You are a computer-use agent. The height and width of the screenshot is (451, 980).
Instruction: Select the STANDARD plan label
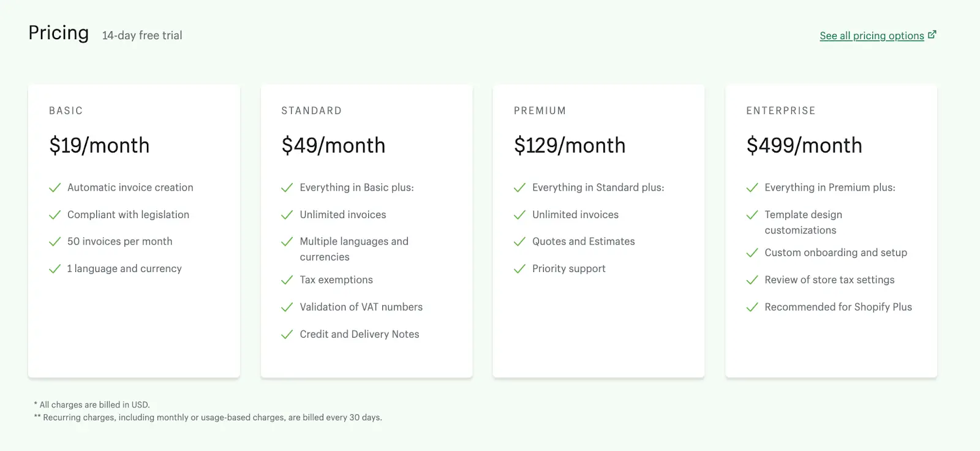tap(312, 110)
